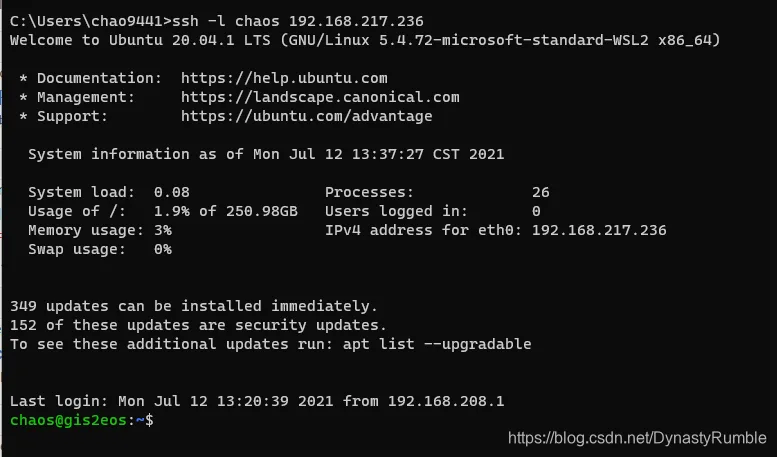Open the landscape.canonical.com management link
777x457 pixels.
(320, 97)
